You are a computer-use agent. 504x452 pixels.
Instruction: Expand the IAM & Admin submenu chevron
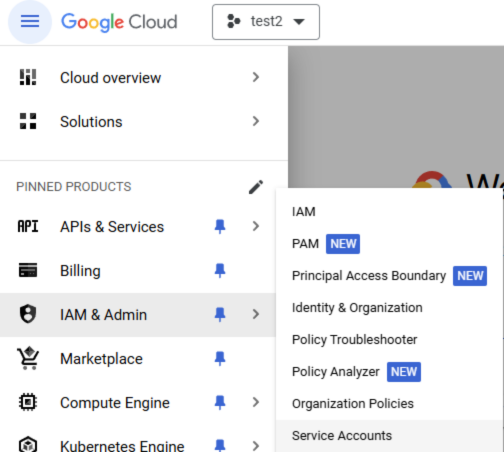click(256, 314)
